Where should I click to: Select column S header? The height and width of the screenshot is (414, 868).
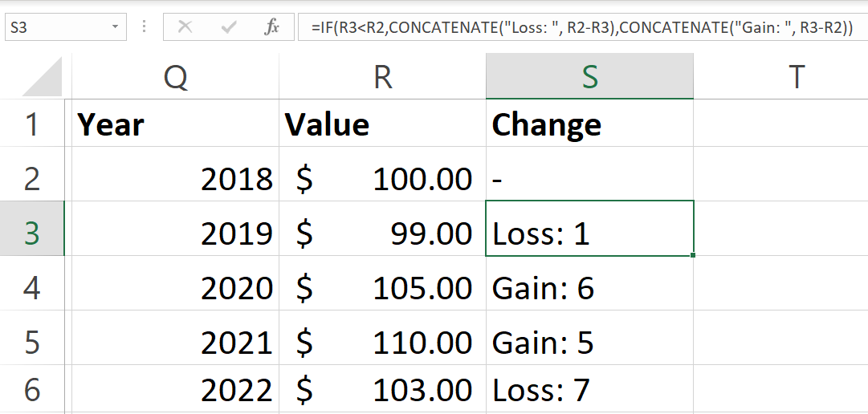[x=589, y=76]
